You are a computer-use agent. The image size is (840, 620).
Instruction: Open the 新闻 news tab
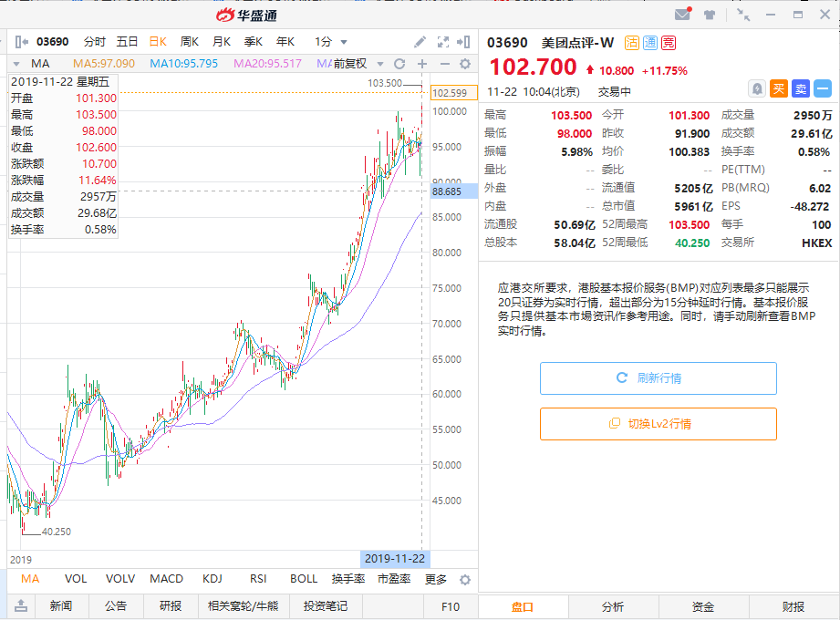[x=61, y=606]
